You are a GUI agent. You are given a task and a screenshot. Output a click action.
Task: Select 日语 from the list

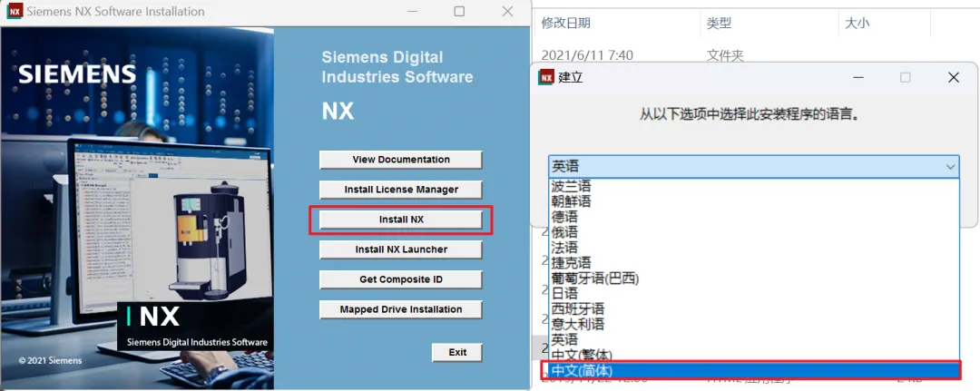[x=754, y=293]
